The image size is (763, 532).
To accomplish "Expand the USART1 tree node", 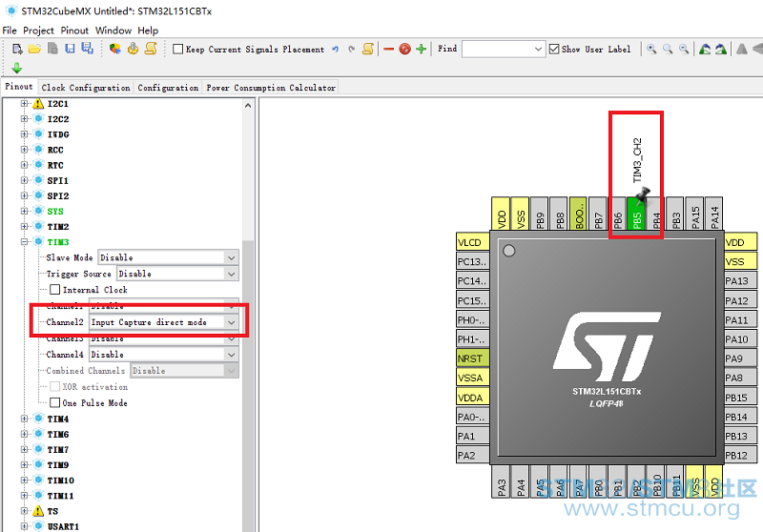I will click(24, 526).
